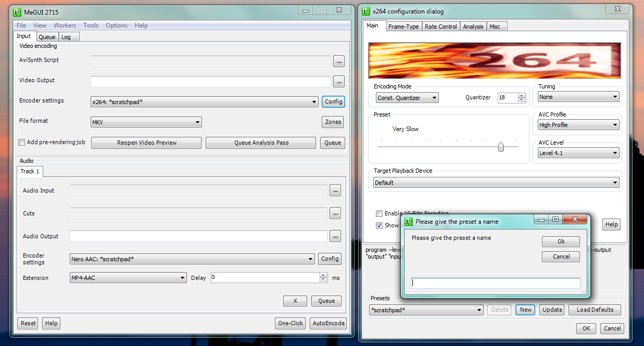The width and height of the screenshot is (644, 346).
Task: Click the x264 configuration dialog title icon
Action: pos(366,11)
